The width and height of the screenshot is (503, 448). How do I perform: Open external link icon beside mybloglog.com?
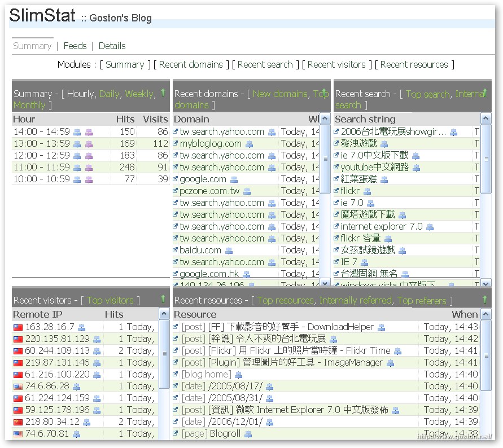(x=175, y=143)
